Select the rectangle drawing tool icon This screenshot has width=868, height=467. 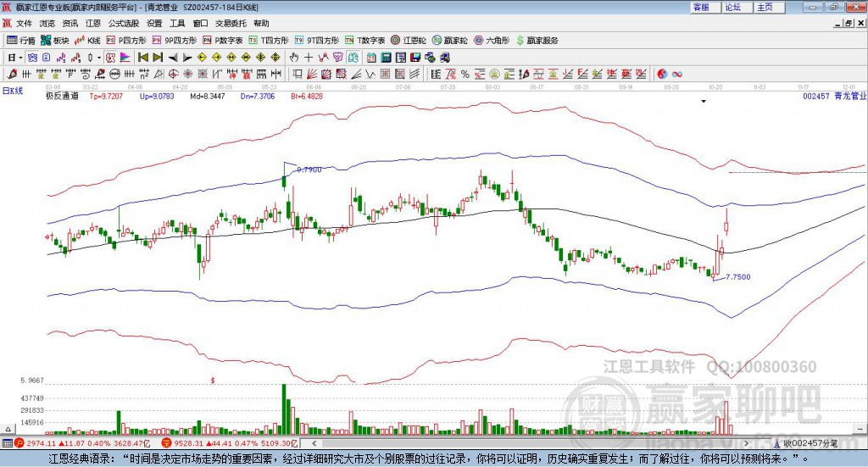click(x=297, y=74)
